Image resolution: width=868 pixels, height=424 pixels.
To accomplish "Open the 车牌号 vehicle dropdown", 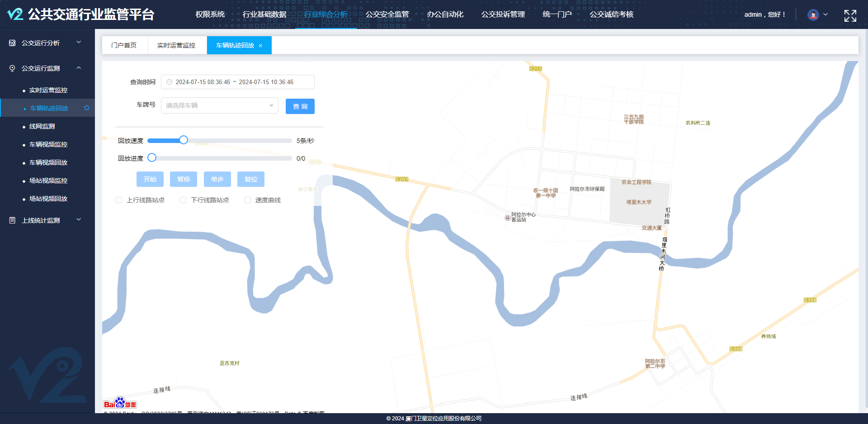I will 220,106.
